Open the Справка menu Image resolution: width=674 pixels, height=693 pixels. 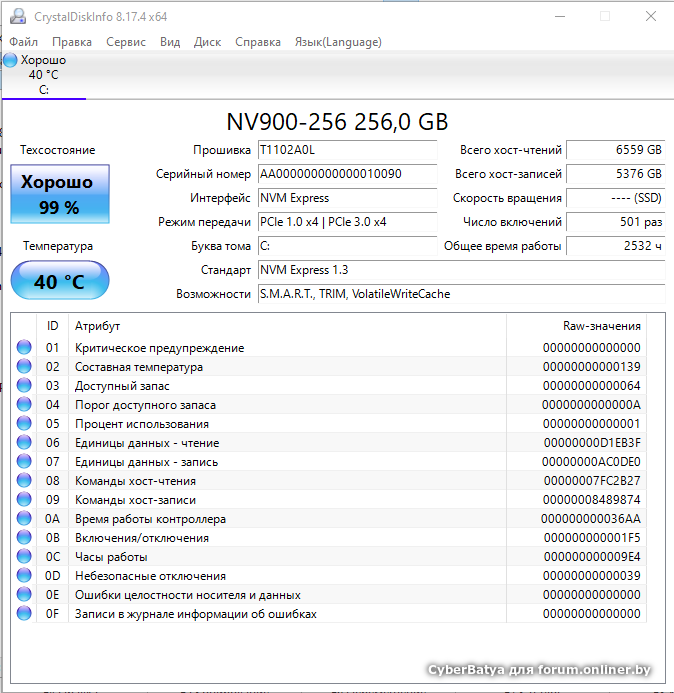(257, 42)
